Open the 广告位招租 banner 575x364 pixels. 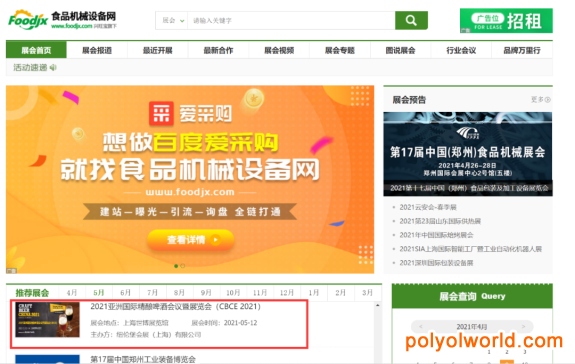pos(506,21)
